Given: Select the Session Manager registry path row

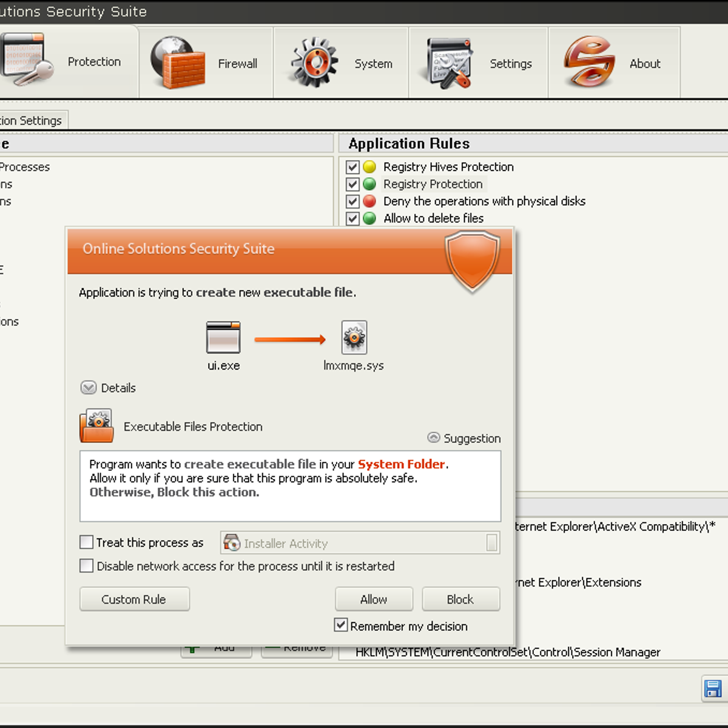Looking at the screenshot, I should pyautogui.click(x=508, y=652).
